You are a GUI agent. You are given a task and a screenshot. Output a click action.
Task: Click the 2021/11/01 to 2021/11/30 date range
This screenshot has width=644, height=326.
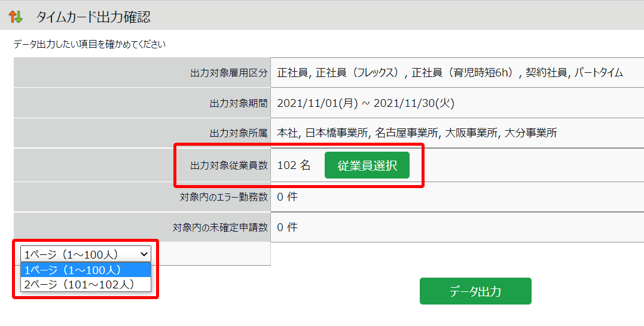pyautogui.click(x=366, y=103)
